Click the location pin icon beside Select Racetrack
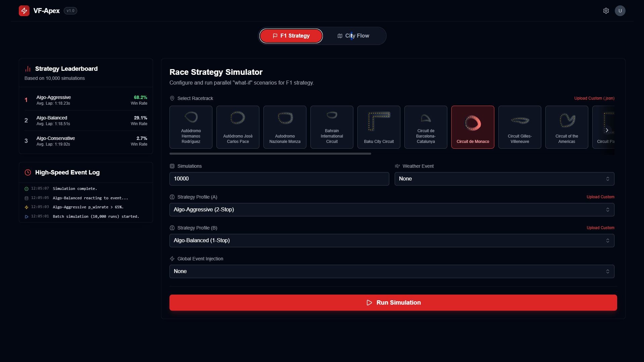644x362 pixels. pos(172,98)
